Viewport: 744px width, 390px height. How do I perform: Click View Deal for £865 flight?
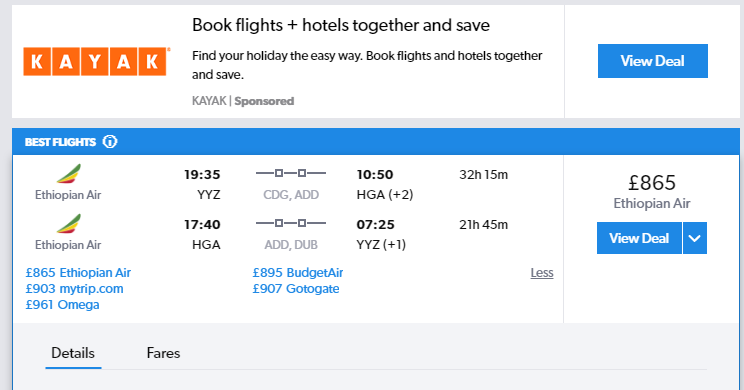point(639,238)
